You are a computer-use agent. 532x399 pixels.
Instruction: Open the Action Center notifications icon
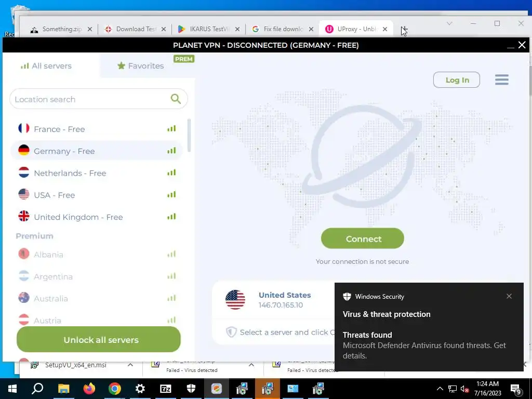pos(516,389)
